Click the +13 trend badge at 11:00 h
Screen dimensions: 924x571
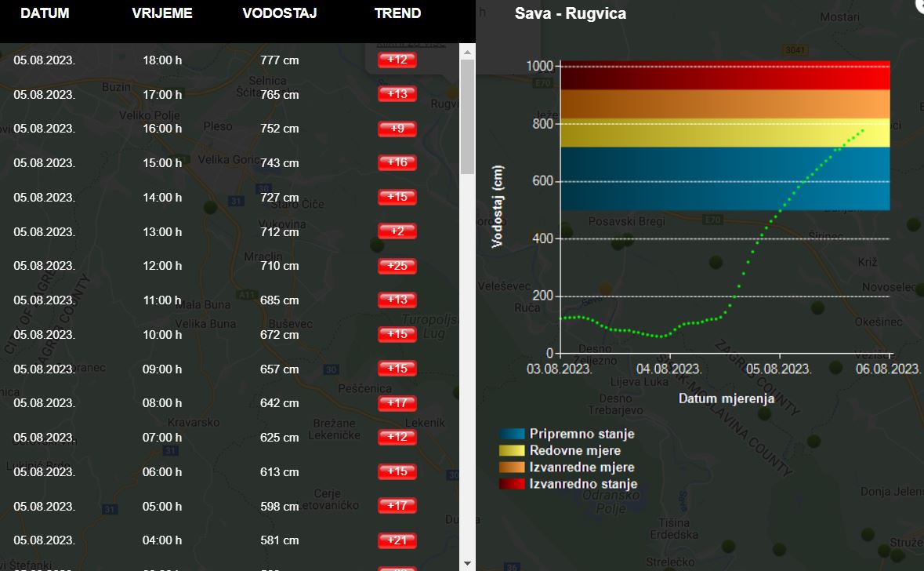pos(397,300)
